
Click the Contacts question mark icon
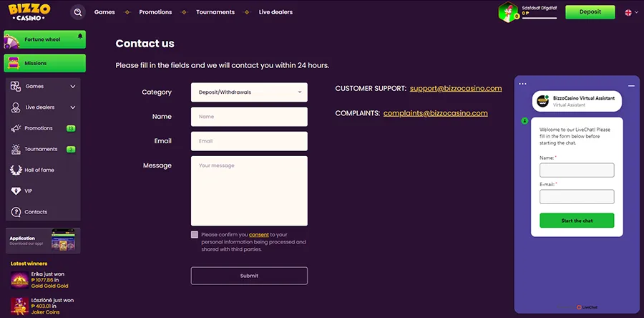[x=16, y=212]
